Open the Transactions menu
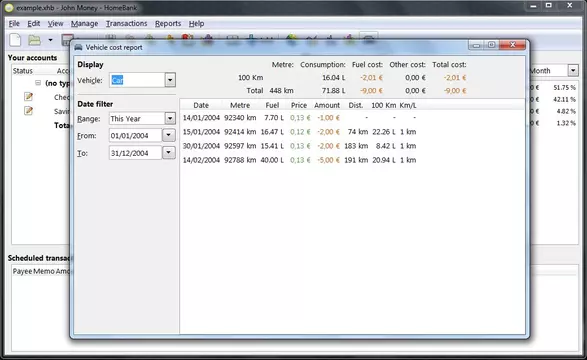This screenshot has height=360, width=587. tap(127, 24)
